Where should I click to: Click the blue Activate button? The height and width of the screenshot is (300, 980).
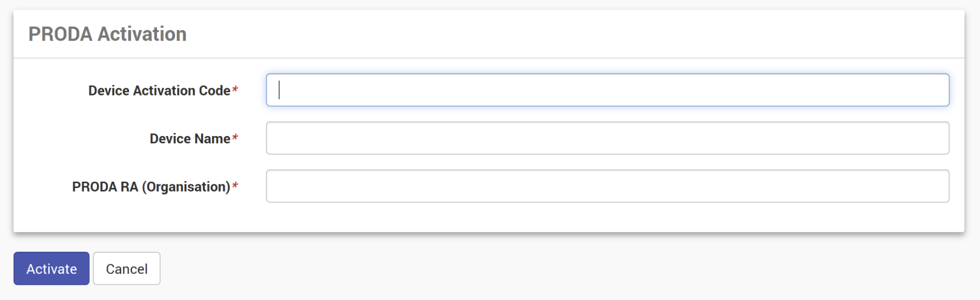(x=51, y=268)
